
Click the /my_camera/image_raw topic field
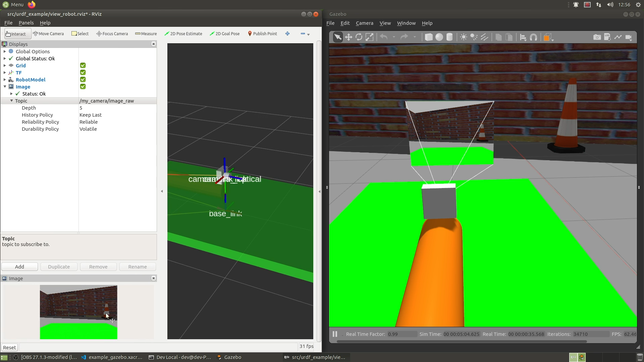point(117,101)
